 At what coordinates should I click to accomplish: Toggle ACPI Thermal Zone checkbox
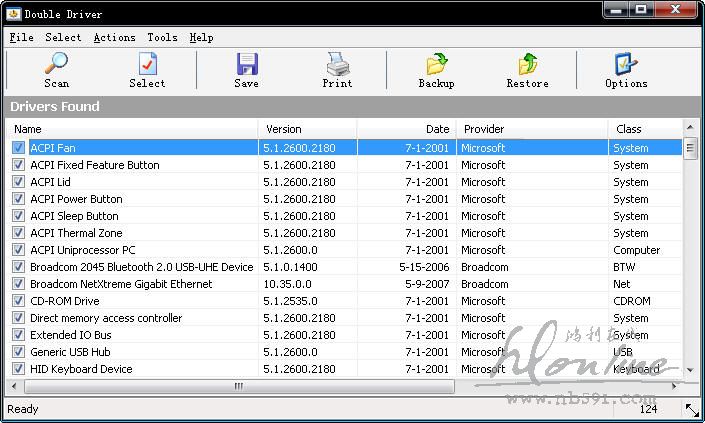click(x=18, y=233)
